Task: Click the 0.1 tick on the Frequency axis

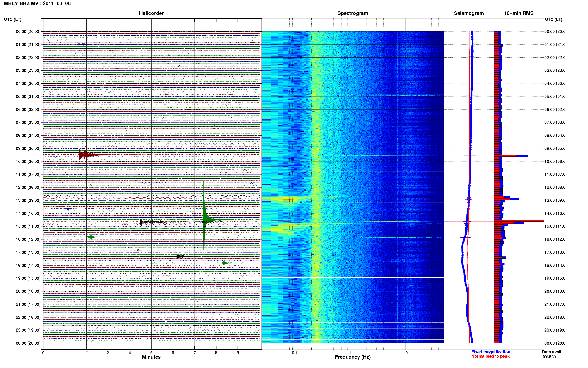Action: click(x=295, y=353)
